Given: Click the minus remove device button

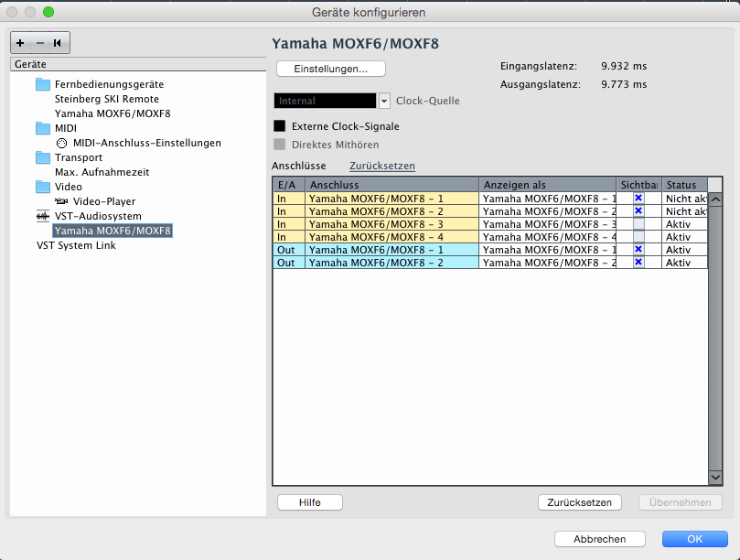Looking at the screenshot, I should coord(40,43).
